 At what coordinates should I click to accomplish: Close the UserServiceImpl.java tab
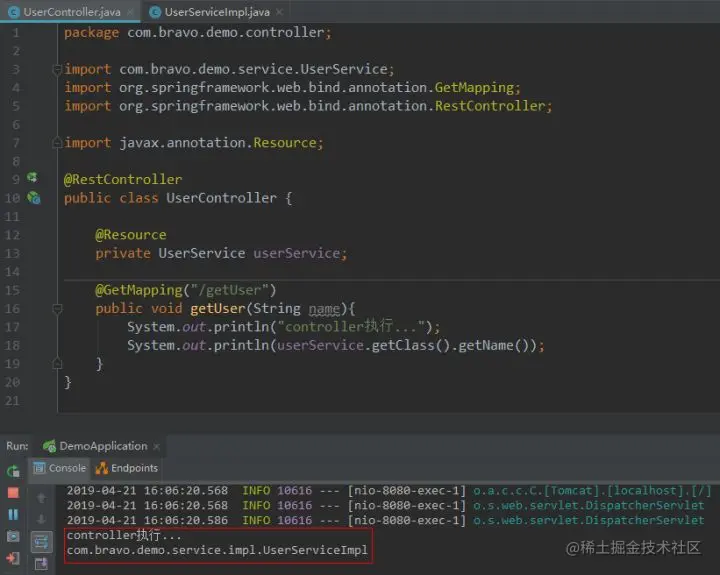pos(279,12)
